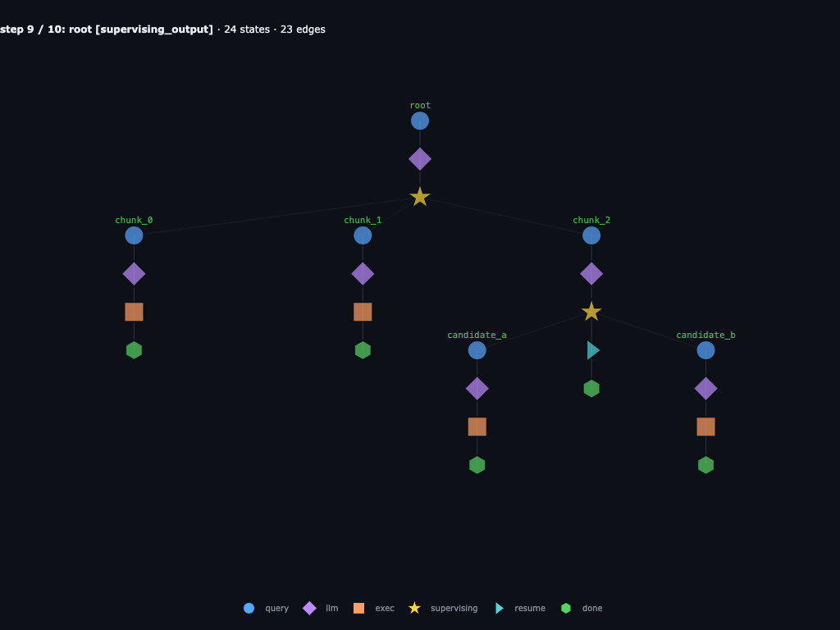Select the llm diamond under candidate_a
The image size is (840, 630).
(x=477, y=389)
